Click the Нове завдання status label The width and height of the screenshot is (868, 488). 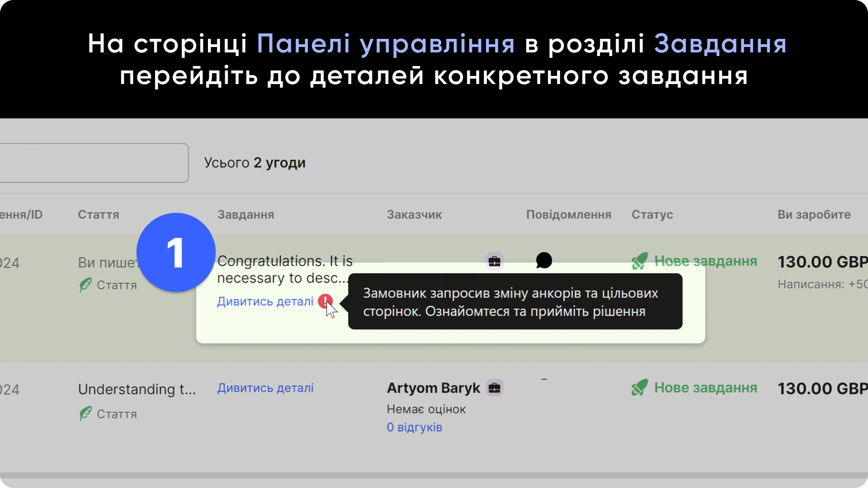pyautogui.click(x=706, y=261)
